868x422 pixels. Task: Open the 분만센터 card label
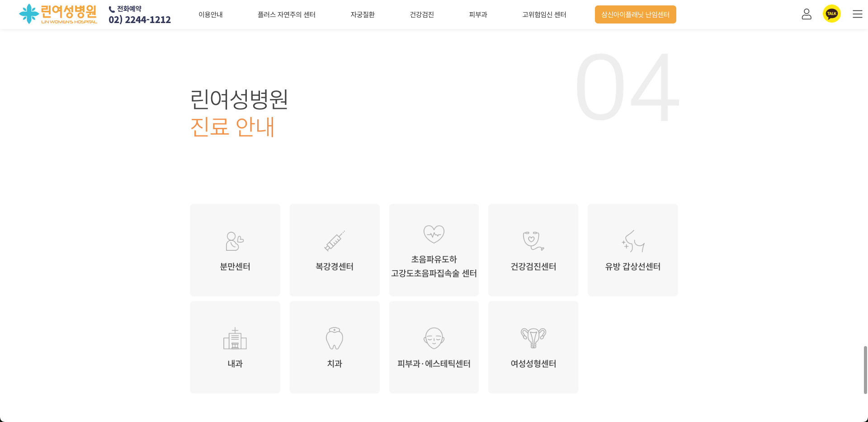coord(235,267)
